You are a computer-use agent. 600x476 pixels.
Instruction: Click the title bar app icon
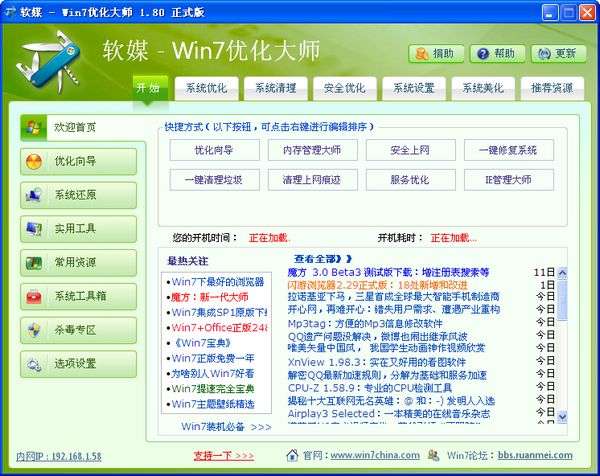coord(9,12)
